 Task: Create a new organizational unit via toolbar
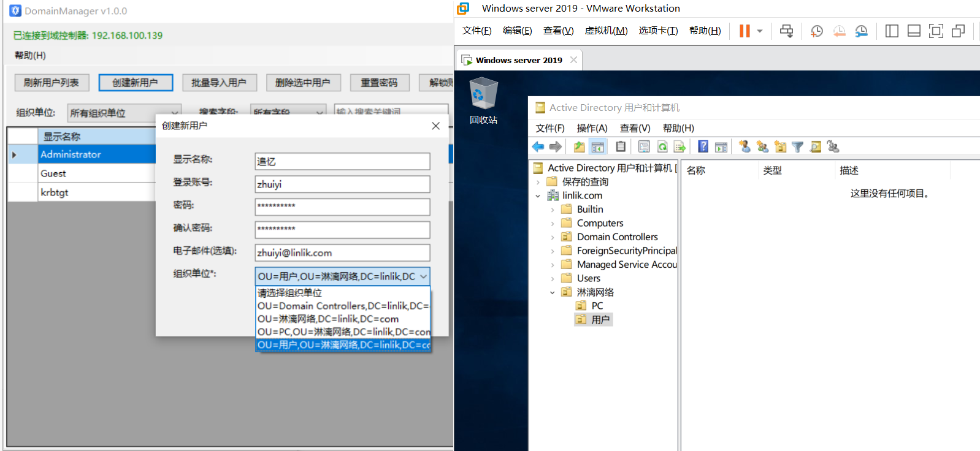pyautogui.click(x=780, y=146)
